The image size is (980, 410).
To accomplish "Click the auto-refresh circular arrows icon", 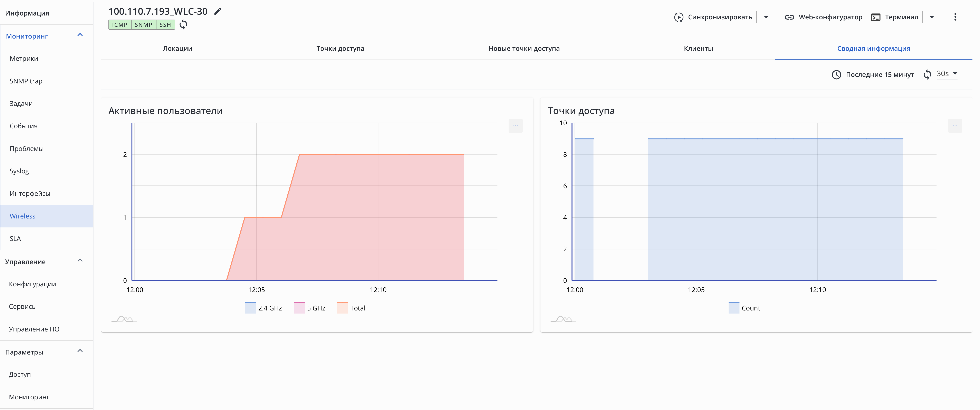I will (x=927, y=74).
